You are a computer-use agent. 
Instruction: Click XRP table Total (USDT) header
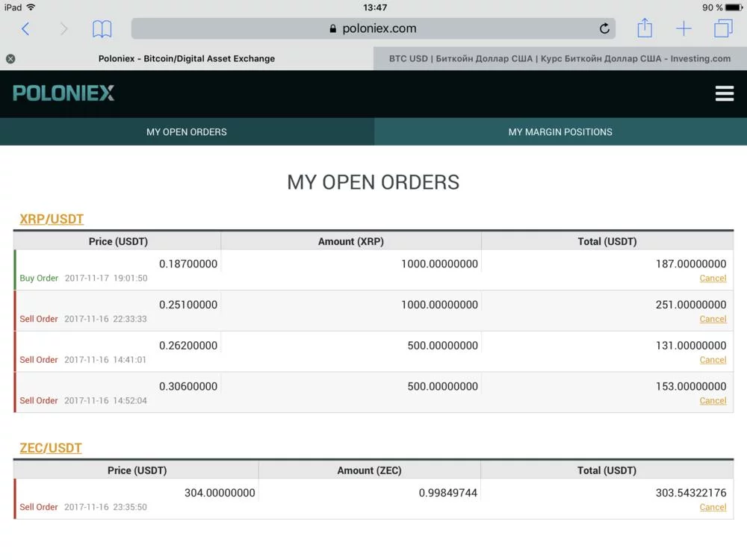(607, 241)
